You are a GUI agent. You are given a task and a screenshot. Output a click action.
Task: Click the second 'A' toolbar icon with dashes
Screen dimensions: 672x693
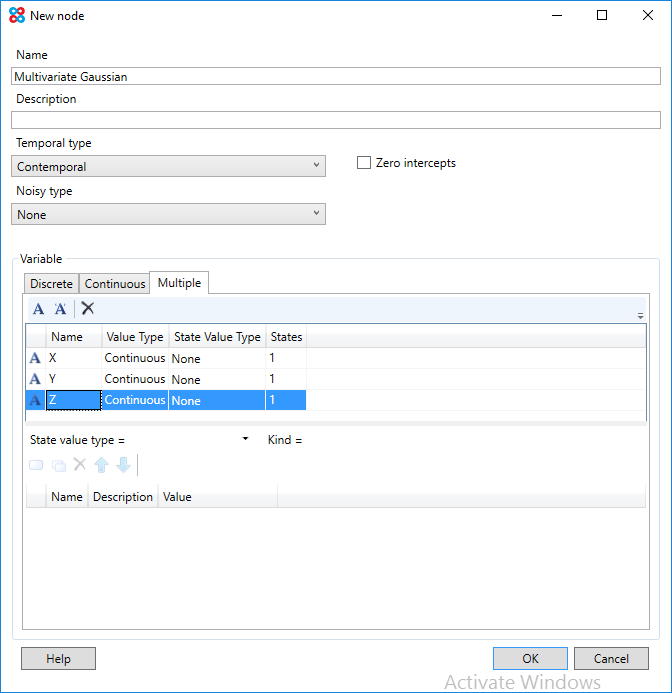[60, 309]
